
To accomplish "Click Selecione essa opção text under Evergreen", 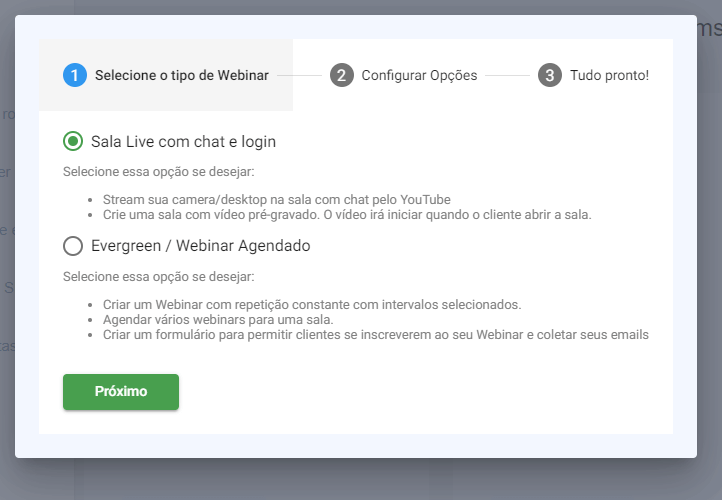I will (x=158, y=277).
